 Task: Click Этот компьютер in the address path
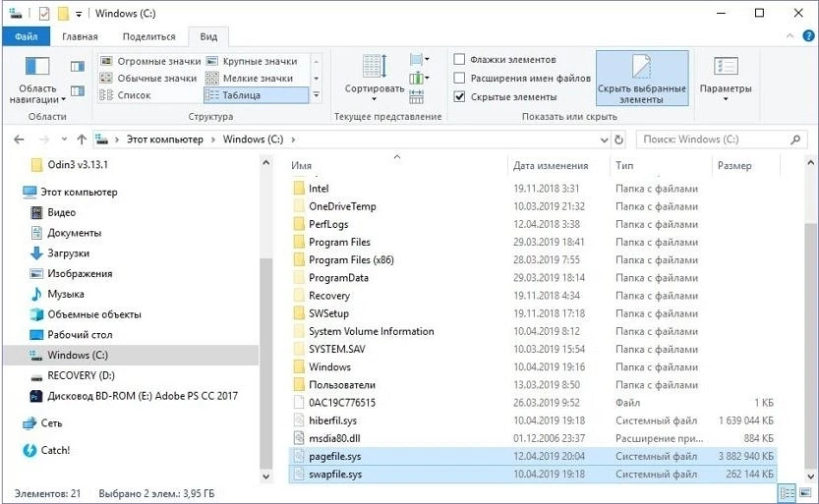pos(164,140)
